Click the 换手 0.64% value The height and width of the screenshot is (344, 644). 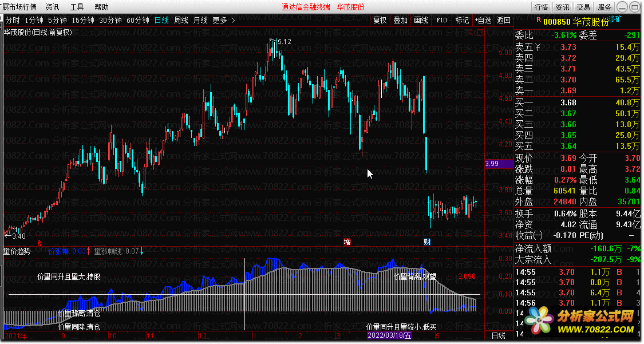click(566, 214)
